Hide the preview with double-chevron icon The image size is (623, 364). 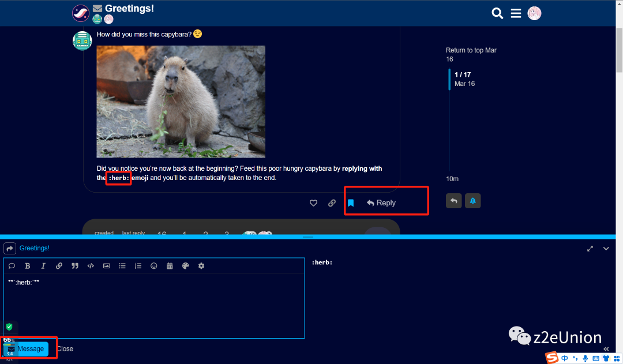606,349
